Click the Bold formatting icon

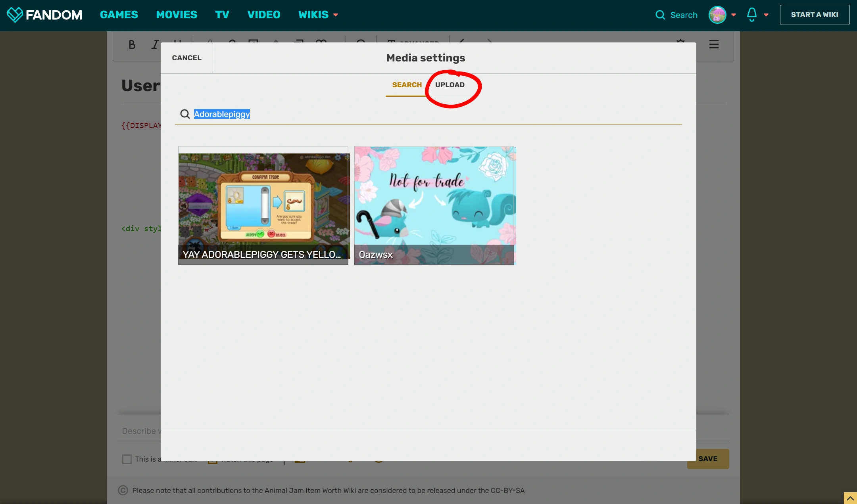click(132, 45)
